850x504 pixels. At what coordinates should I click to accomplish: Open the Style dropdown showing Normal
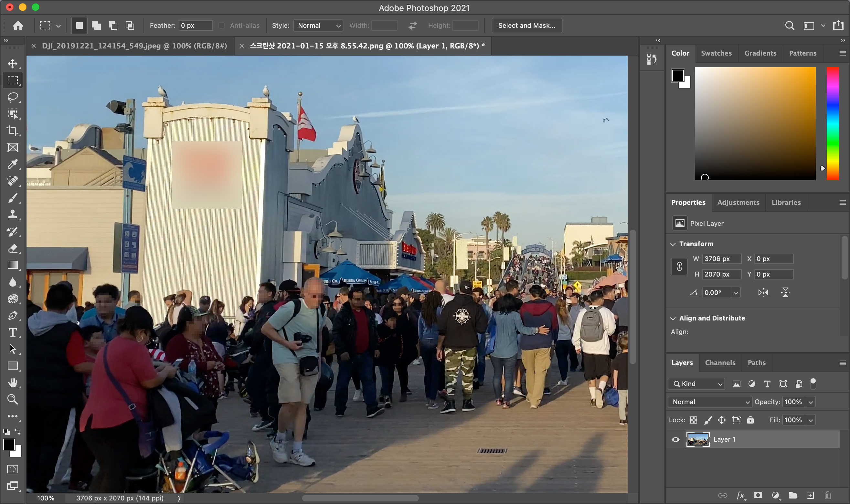tap(318, 26)
